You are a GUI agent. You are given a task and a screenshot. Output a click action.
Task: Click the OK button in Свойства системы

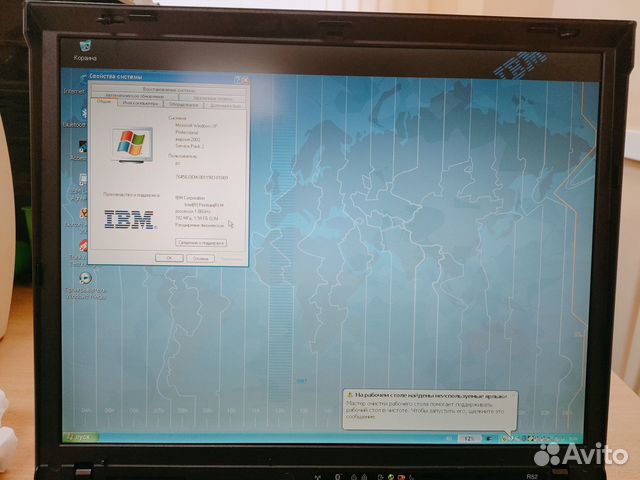click(x=169, y=258)
